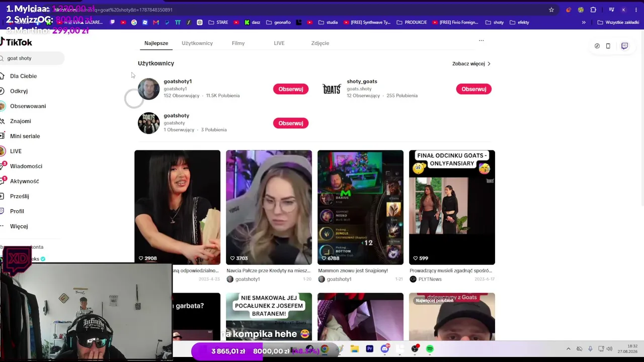Viewport: 644px width, 362px height.
Task: Open shoty_goats GOATS logo avatar
Action: 332,89
